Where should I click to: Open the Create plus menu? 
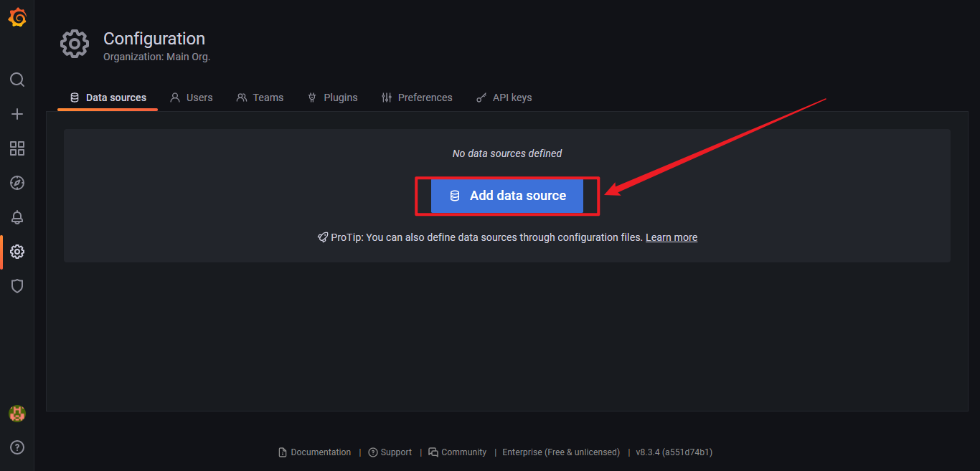click(17, 114)
